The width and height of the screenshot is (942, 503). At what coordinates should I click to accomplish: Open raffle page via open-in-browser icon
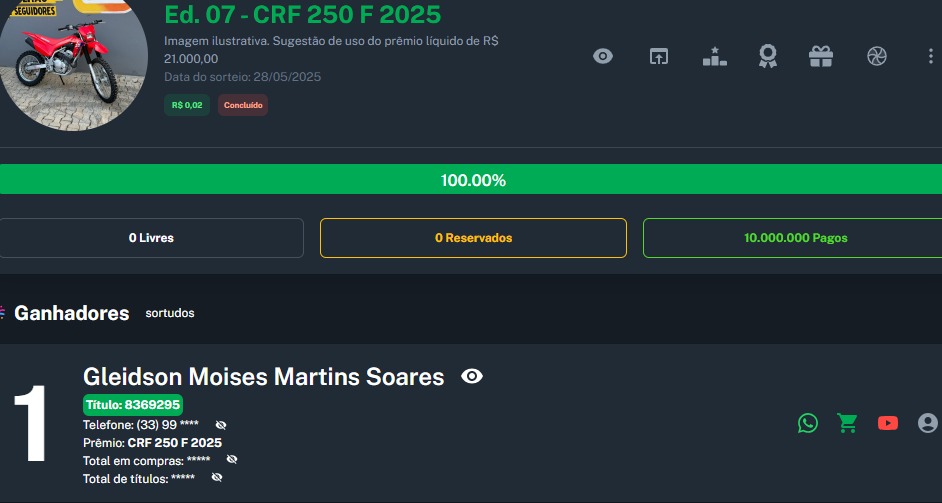click(x=658, y=56)
